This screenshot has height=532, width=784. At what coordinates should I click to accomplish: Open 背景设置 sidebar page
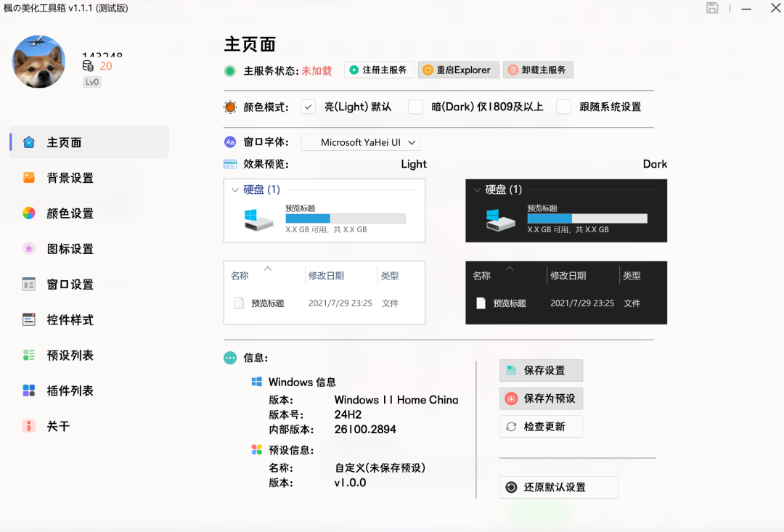pyautogui.click(x=89, y=178)
